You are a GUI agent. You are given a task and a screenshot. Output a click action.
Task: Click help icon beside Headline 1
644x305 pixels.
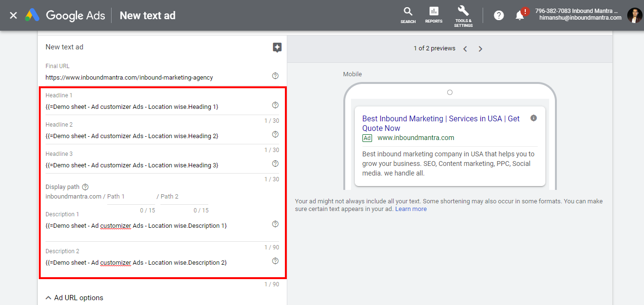pyautogui.click(x=275, y=105)
